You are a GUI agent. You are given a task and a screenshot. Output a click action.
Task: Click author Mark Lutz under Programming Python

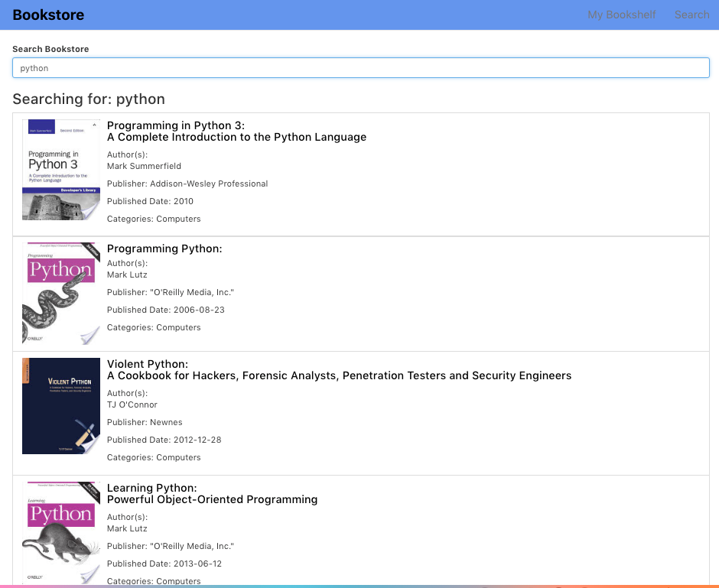point(127,275)
